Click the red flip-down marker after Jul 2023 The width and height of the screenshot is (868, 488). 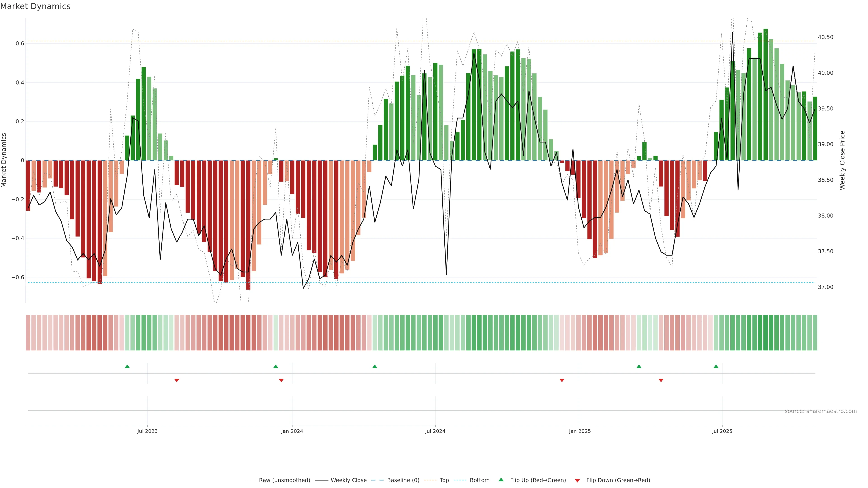[x=177, y=380]
